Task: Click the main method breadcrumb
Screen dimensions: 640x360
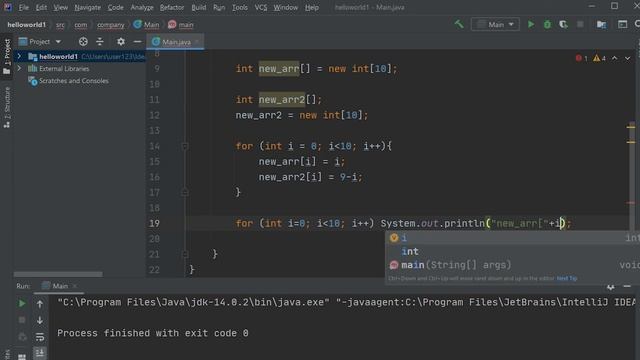Action: tap(181, 25)
